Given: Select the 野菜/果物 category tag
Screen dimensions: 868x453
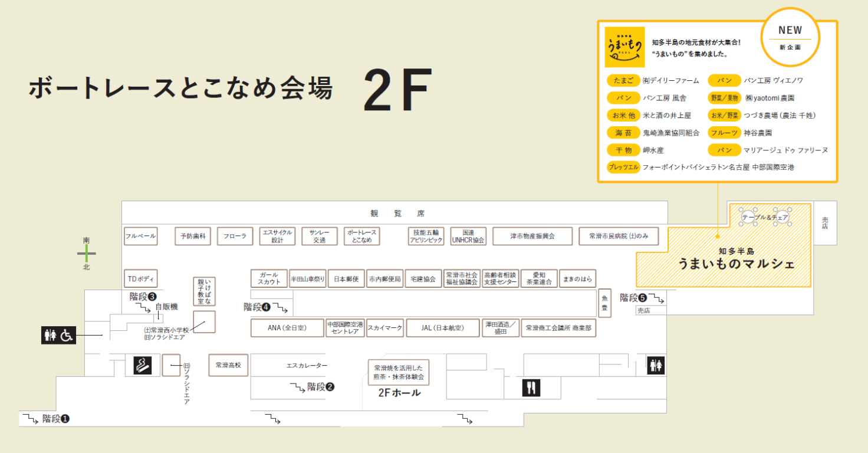Looking at the screenshot, I should click(724, 98).
